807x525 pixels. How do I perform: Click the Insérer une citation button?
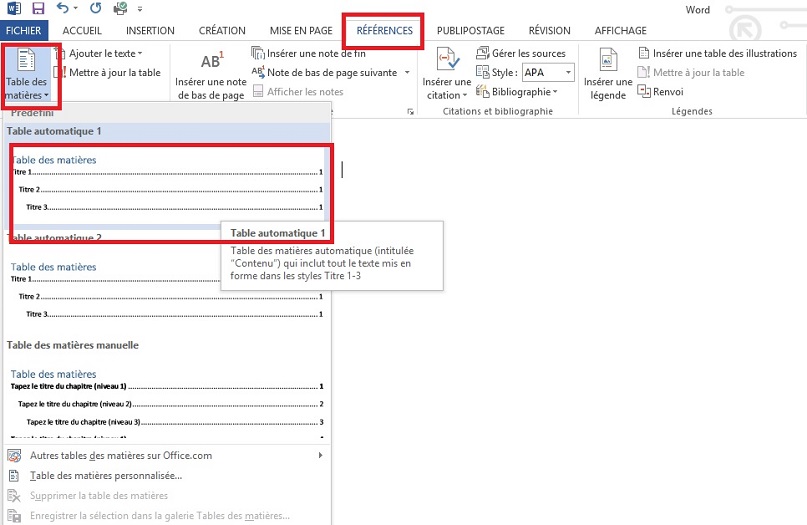pyautogui.click(x=446, y=74)
